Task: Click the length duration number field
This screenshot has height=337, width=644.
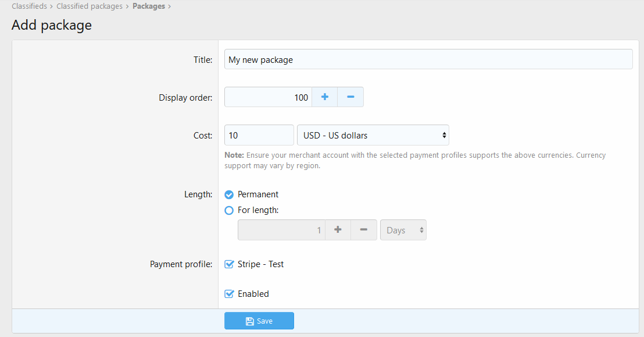Action: pyautogui.click(x=281, y=230)
